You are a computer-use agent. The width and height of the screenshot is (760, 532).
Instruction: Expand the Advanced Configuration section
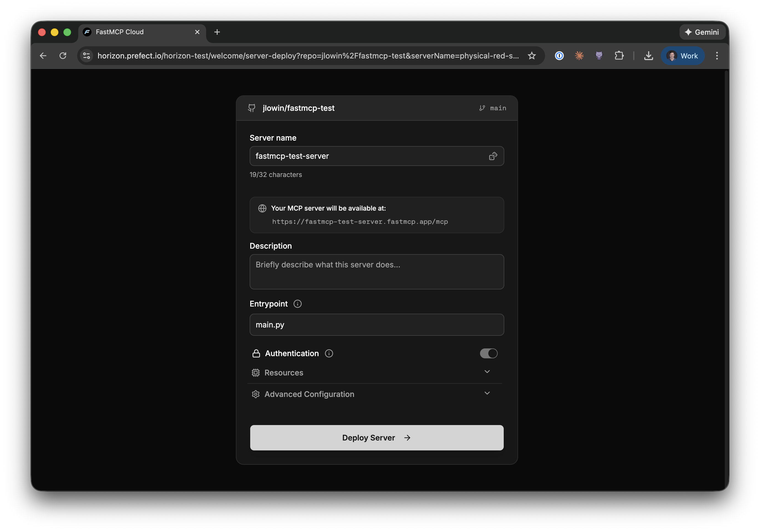[x=487, y=393]
